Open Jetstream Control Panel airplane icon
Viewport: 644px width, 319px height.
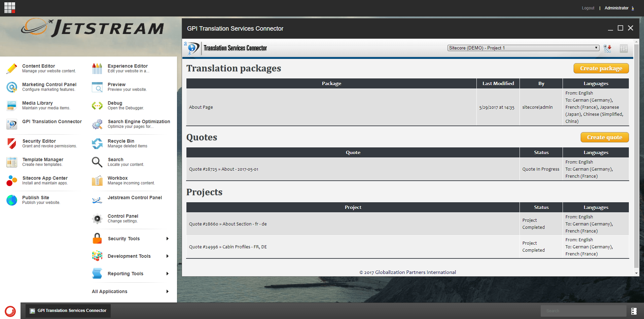97,200
